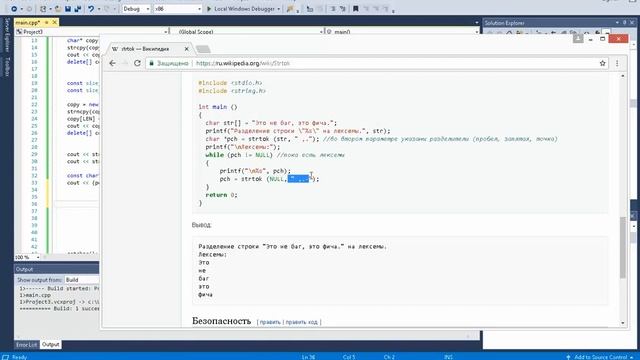Viewport: 640px width, 360px height.
Task: Open the Chrome three-dot menu
Action: tap(617, 63)
